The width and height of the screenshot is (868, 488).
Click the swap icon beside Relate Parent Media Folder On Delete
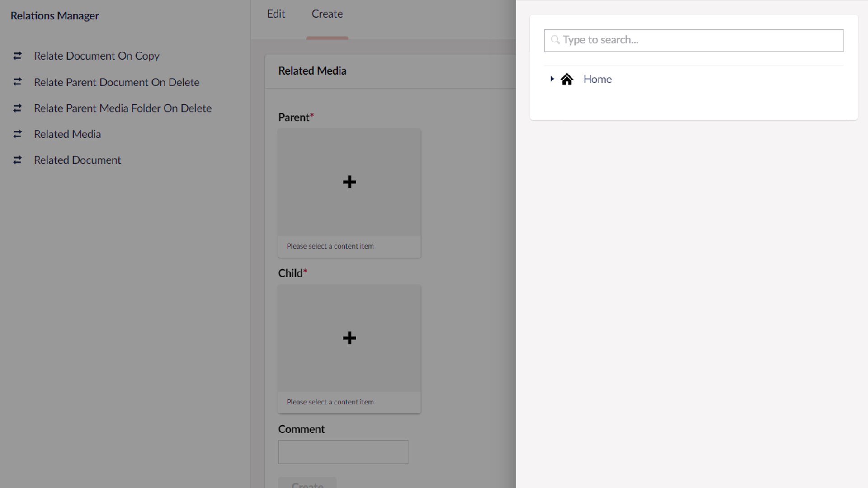point(18,108)
